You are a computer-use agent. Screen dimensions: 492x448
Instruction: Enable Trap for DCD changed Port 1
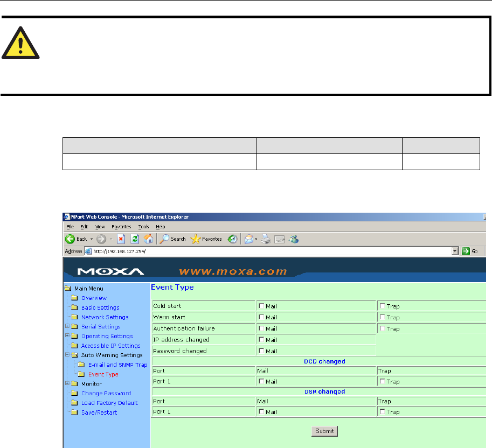click(382, 381)
